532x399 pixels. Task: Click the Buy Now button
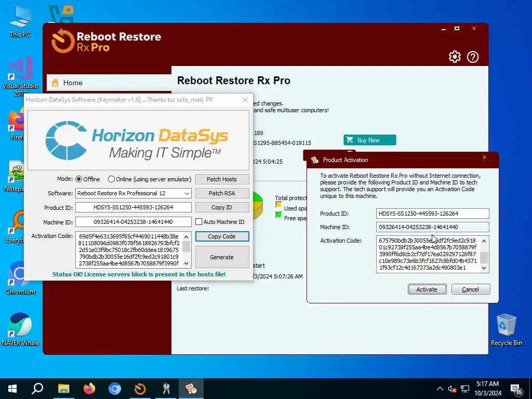coord(369,140)
